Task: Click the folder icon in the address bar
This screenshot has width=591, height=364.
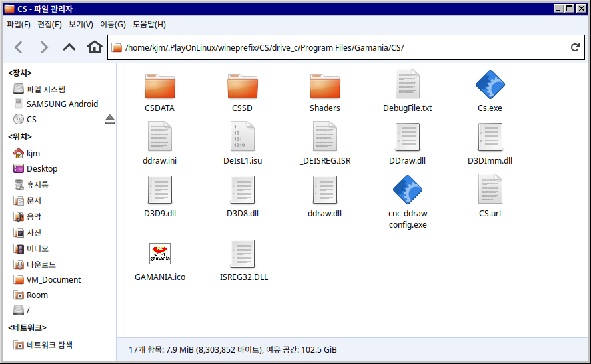Action: tap(117, 47)
